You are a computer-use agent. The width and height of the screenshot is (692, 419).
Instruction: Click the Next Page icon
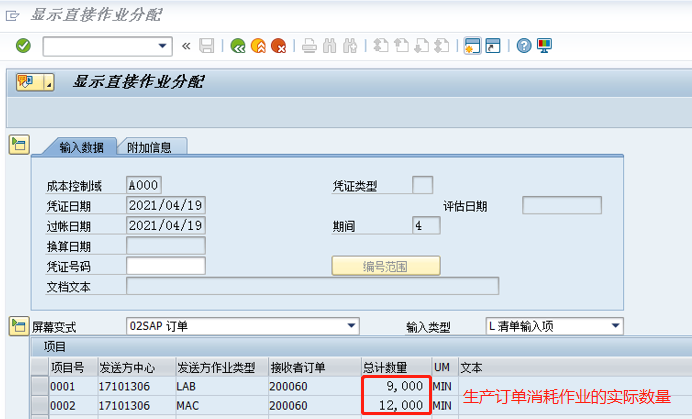[x=421, y=45]
